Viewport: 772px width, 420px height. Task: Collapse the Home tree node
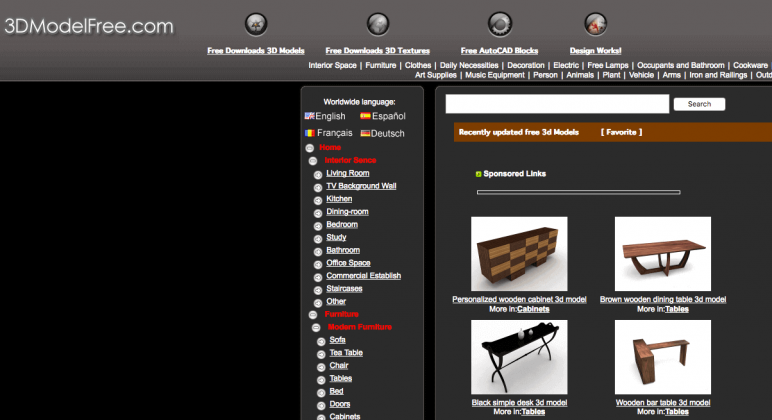pyautogui.click(x=310, y=148)
